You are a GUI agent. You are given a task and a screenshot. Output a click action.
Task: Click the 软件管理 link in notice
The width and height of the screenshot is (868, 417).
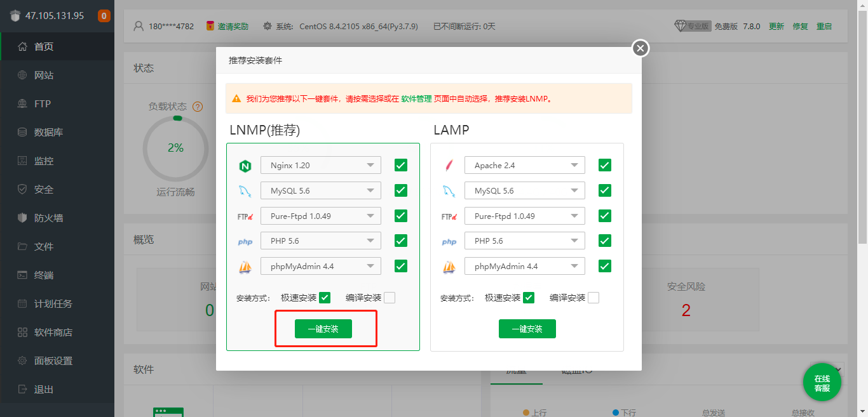[x=416, y=99]
